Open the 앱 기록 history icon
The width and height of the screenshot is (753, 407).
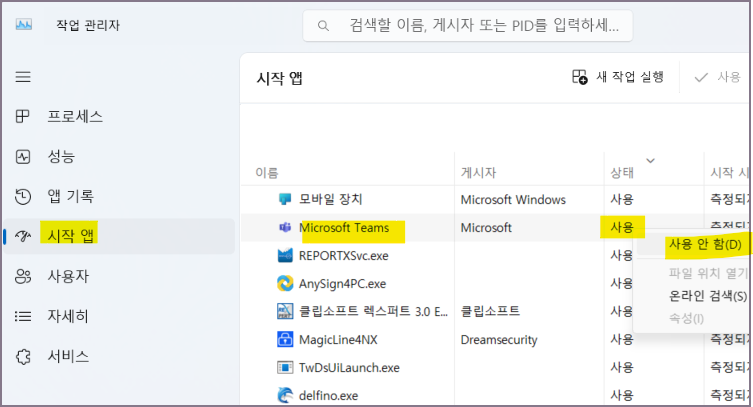[x=23, y=196]
